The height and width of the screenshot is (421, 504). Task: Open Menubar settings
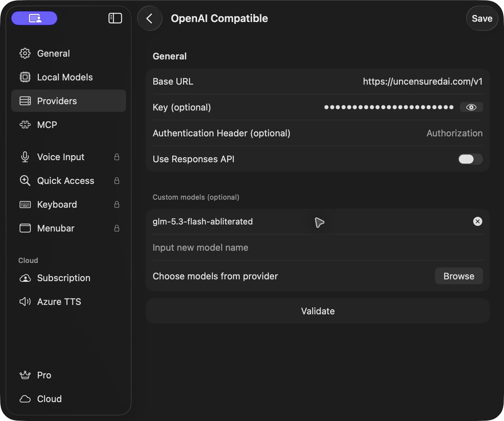[69, 228]
